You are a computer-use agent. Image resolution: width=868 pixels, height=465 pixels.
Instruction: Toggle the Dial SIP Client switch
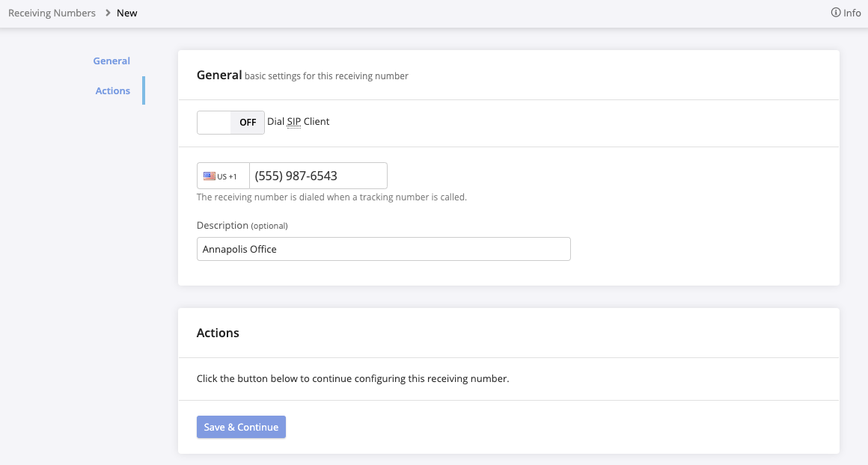pyautogui.click(x=230, y=123)
